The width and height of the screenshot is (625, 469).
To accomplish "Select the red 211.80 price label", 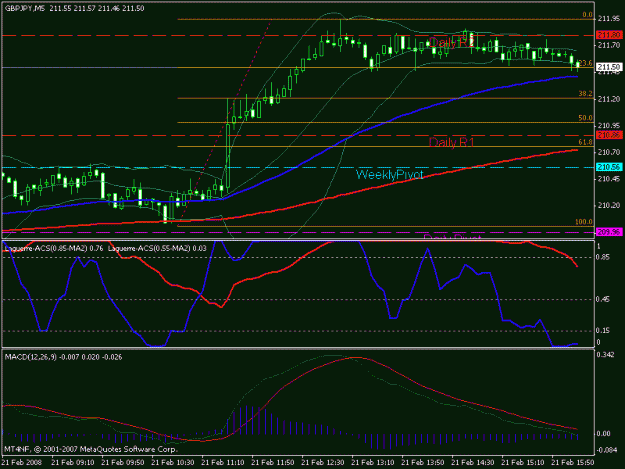I will coord(609,35).
